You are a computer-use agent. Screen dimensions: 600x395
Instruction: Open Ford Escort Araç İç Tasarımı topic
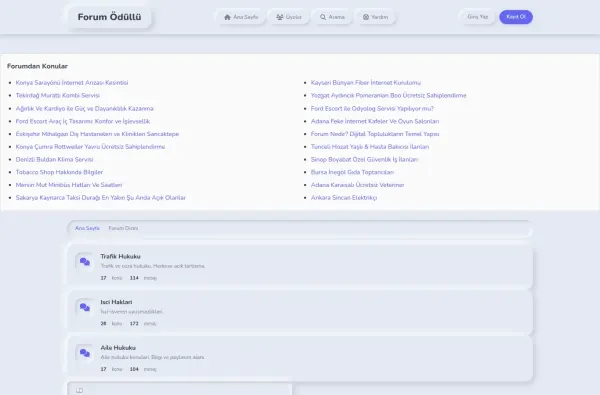[83, 121]
